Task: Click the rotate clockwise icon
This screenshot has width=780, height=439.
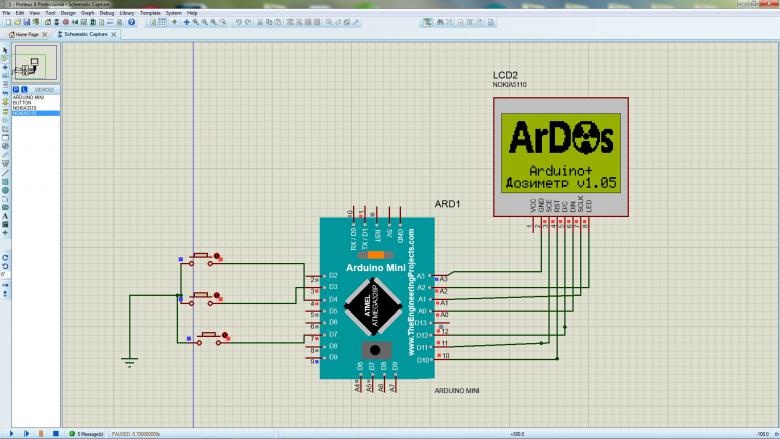Action: coord(5,258)
